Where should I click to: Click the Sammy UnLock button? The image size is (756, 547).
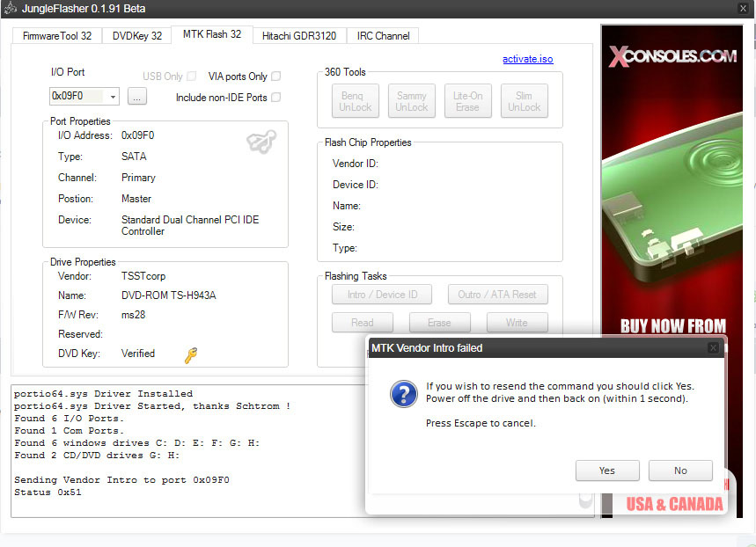[411, 101]
